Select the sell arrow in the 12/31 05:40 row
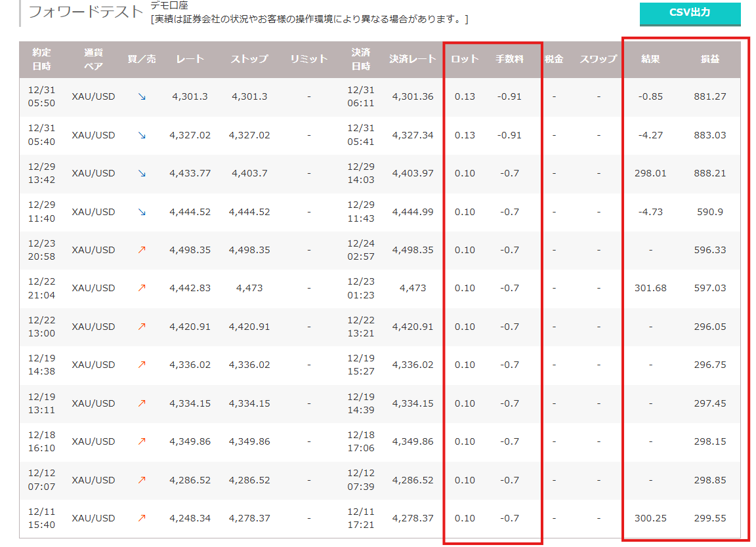 tap(142, 135)
